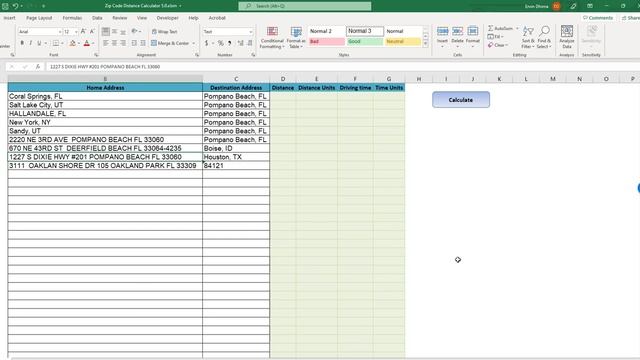This screenshot has width=640, height=360.
Task: Toggle Center alignment
Action: [x=114, y=43]
